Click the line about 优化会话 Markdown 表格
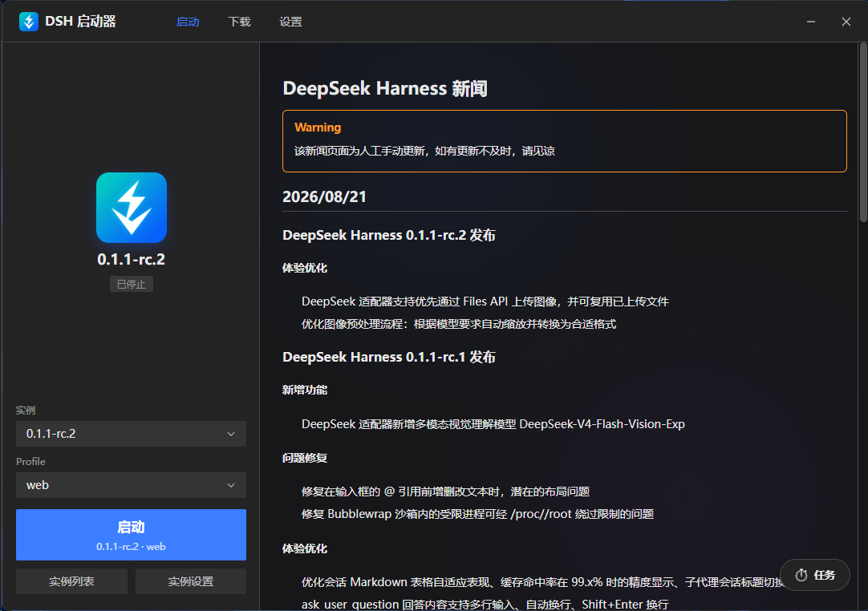Image resolution: width=868 pixels, height=611 pixels. click(542, 582)
